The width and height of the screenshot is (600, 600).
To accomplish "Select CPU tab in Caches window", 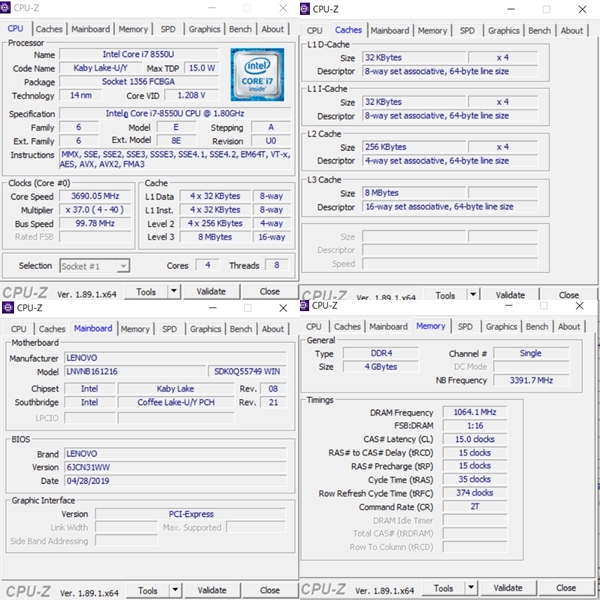I will [315, 31].
